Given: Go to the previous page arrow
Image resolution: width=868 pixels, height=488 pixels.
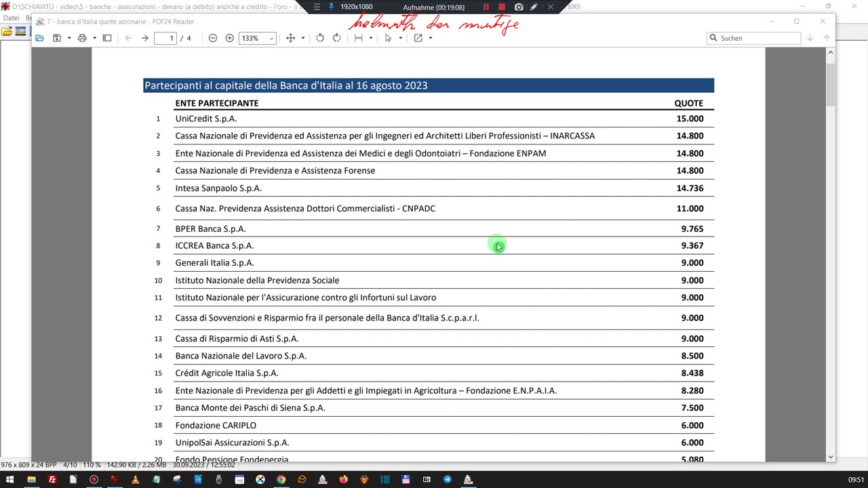Looking at the screenshot, I should [128, 38].
